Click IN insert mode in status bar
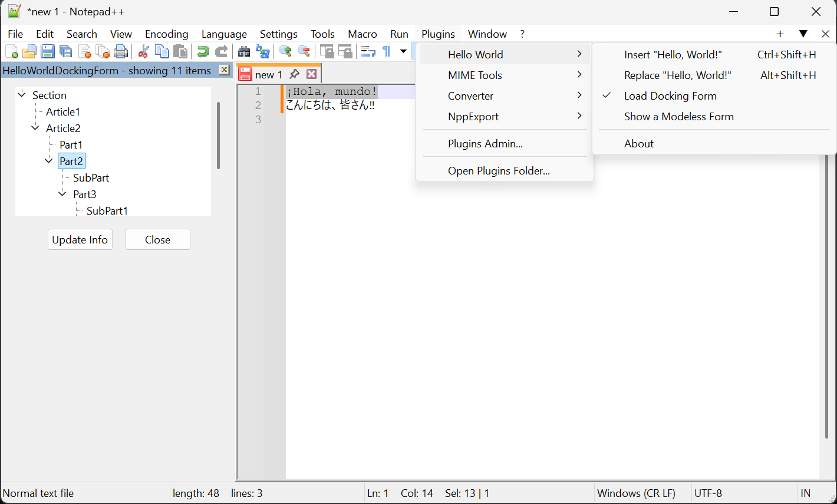The image size is (837, 504). tap(806, 493)
